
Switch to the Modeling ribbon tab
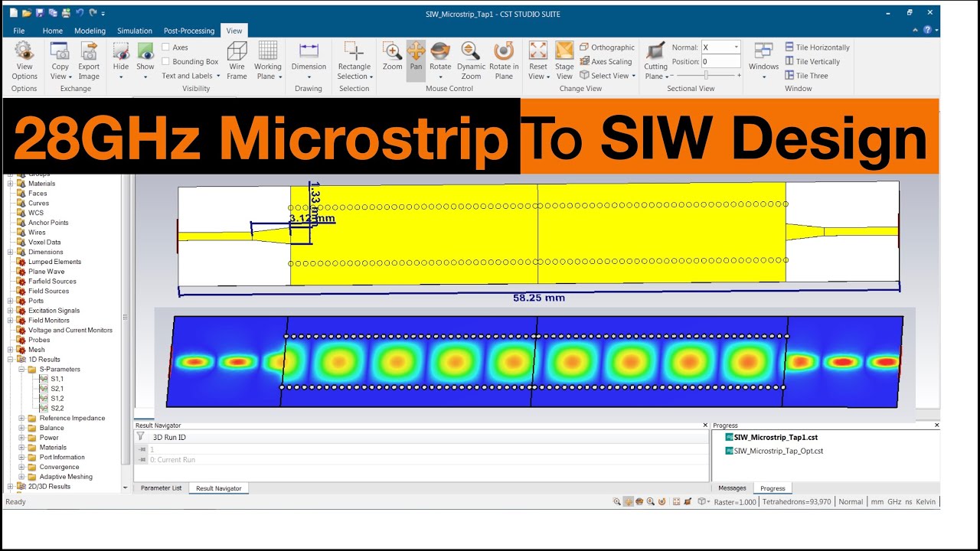click(x=90, y=31)
